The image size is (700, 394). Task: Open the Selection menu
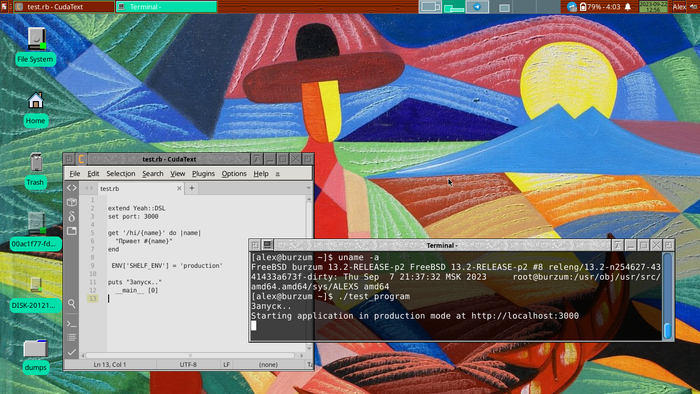(x=121, y=174)
